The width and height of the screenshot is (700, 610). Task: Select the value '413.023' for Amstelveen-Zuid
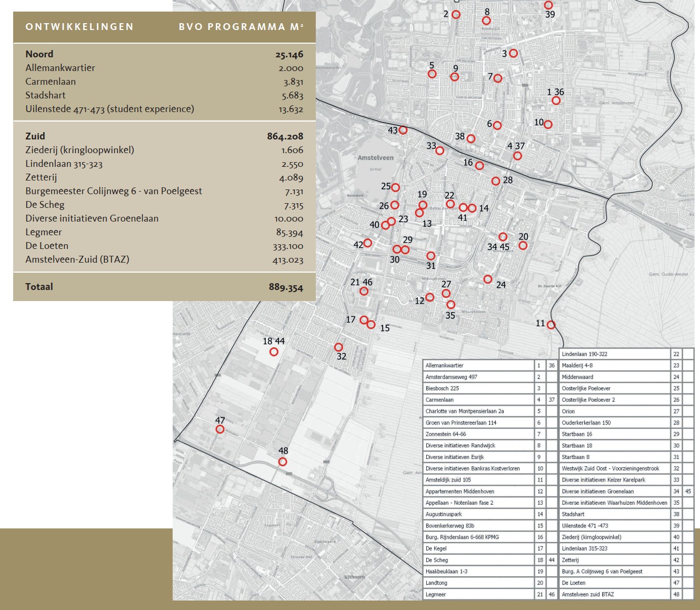coord(288,260)
